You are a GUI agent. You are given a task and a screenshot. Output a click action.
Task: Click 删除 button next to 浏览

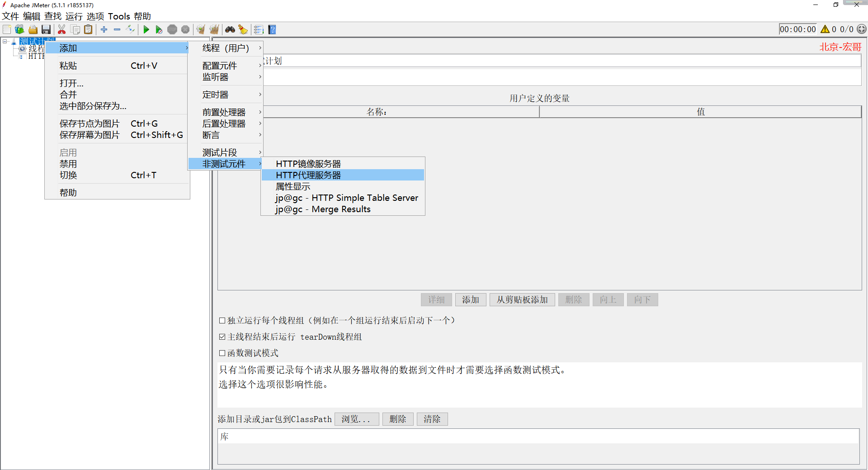tap(398, 419)
